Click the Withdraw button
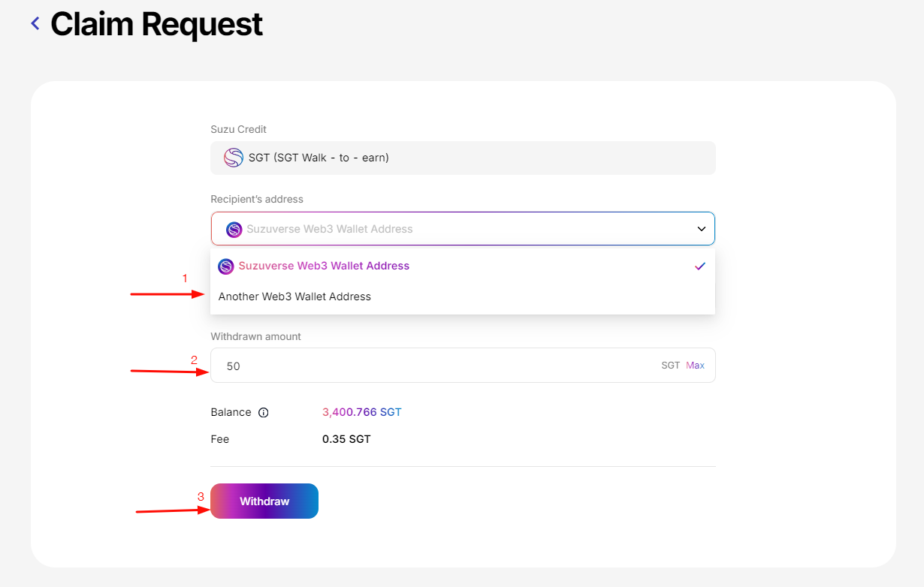The height and width of the screenshot is (587, 924). coord(264,501)
